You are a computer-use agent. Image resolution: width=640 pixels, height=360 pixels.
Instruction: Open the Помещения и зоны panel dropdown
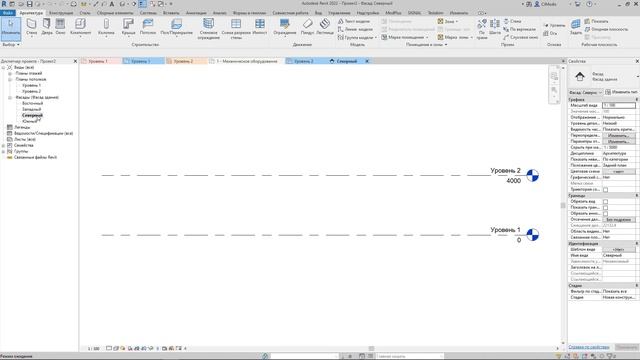pos(426,45)
